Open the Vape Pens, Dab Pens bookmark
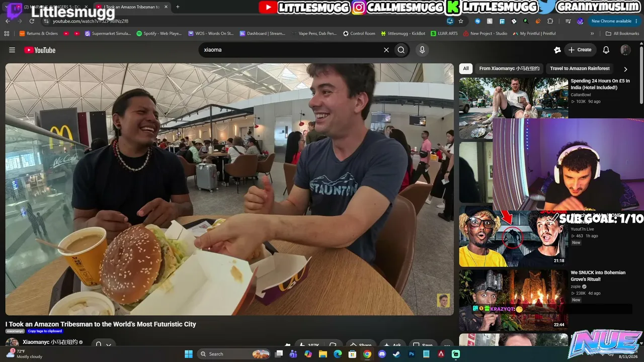This screenshot has width=644, height=362. (x=314, y=34)
